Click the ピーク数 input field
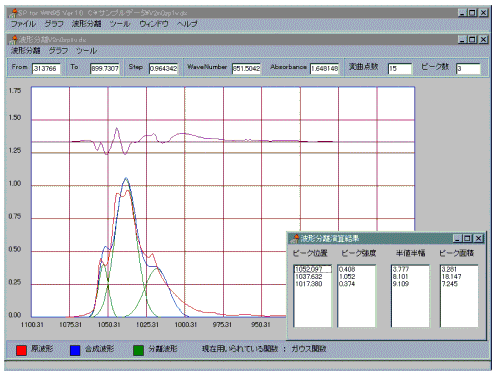This screenshot has height=374, width=495. click(x=468, y=68)
